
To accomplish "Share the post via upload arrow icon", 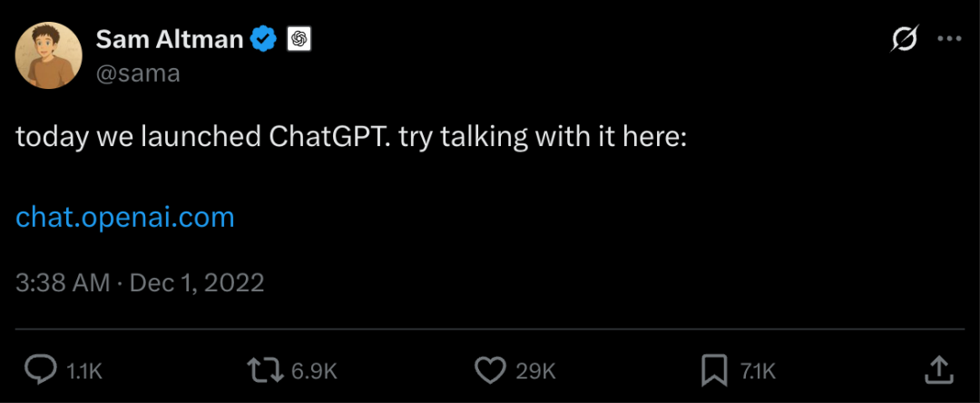I will (938, 369).
